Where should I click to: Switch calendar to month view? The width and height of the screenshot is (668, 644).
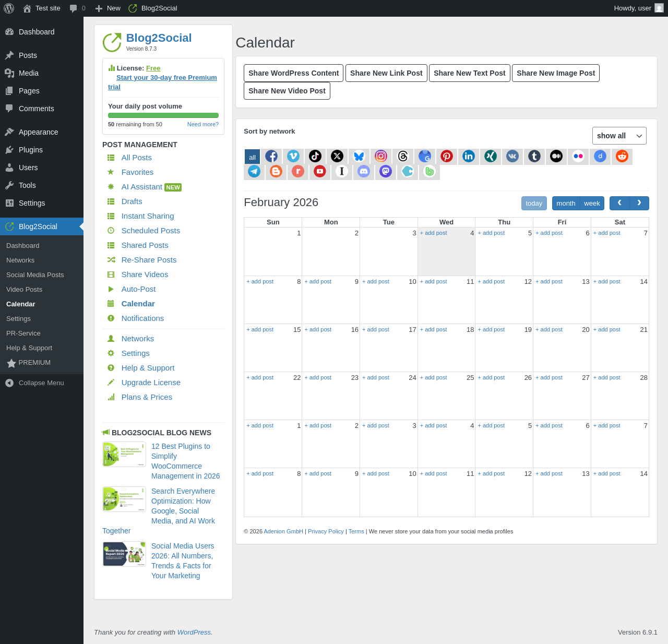pyautogui.click(x=566, y=204)
